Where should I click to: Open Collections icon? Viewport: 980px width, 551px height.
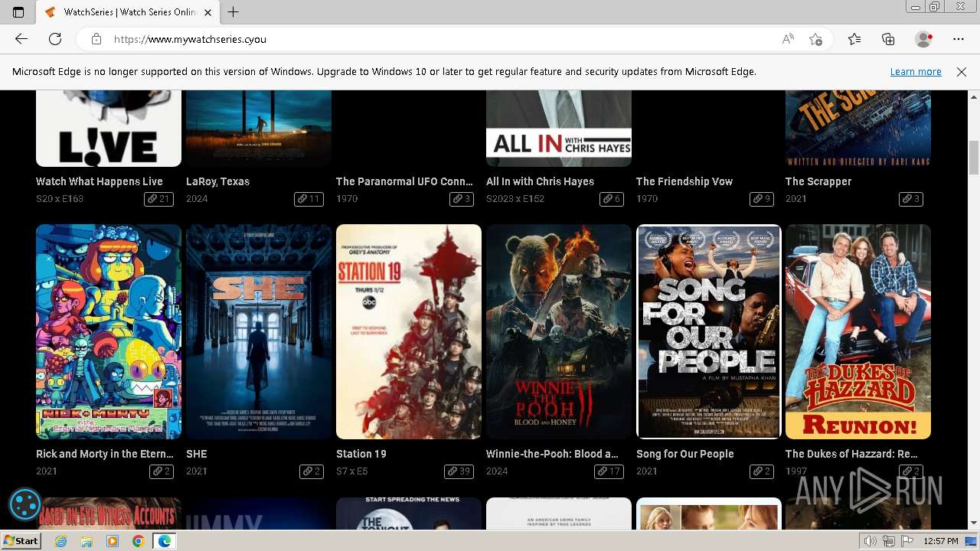tap(888, 39)
